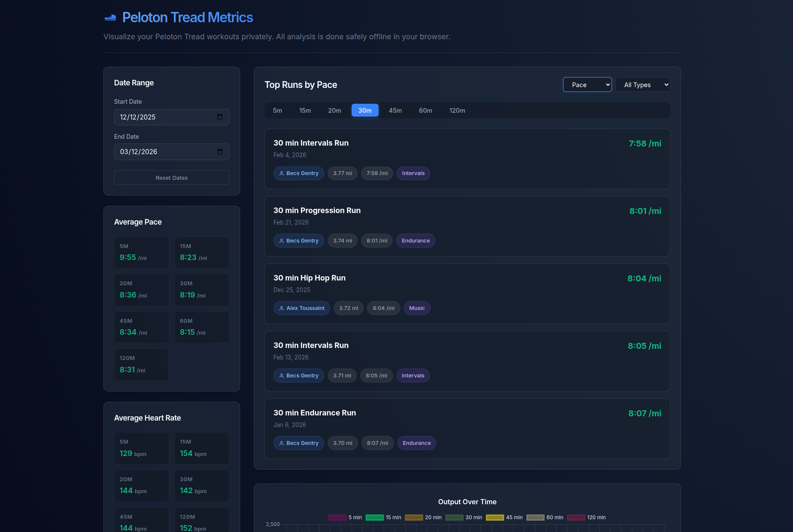
Task: Click the Start Date field 12/12/2025
Action: [172, 117]
